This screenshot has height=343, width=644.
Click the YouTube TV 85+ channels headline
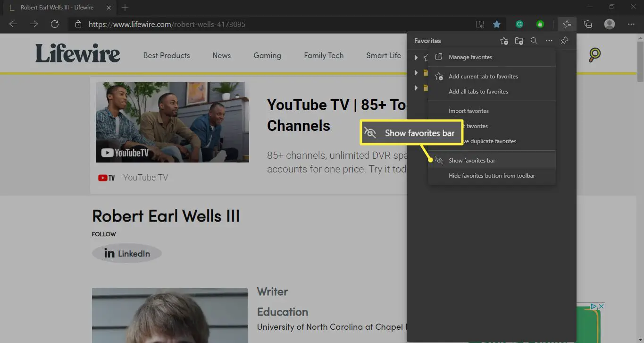coord(336,115)
